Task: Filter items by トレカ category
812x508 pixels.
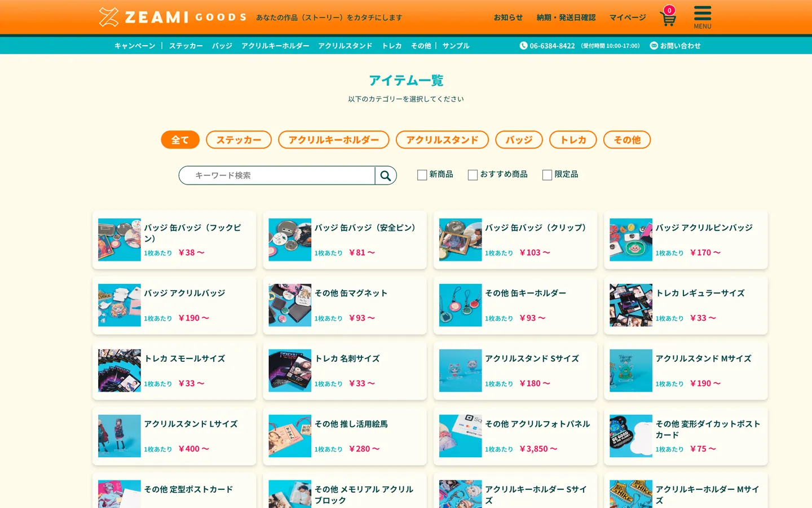Action: tap(573, 140)
